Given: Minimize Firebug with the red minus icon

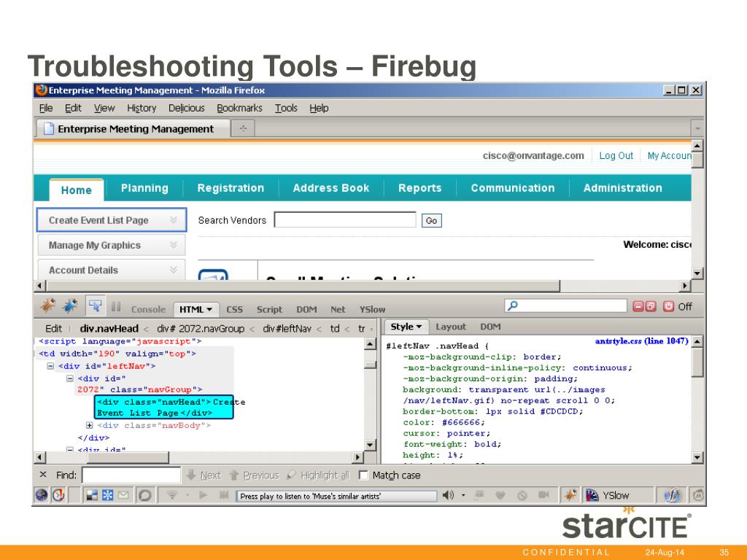Looking at the screenshot, I should [638, 306].
